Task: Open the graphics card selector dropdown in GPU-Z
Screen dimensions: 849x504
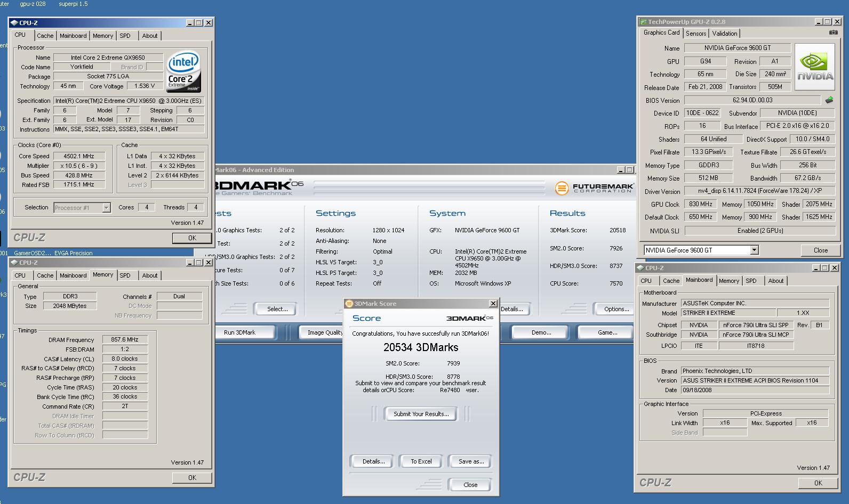Action: (754, 250)
